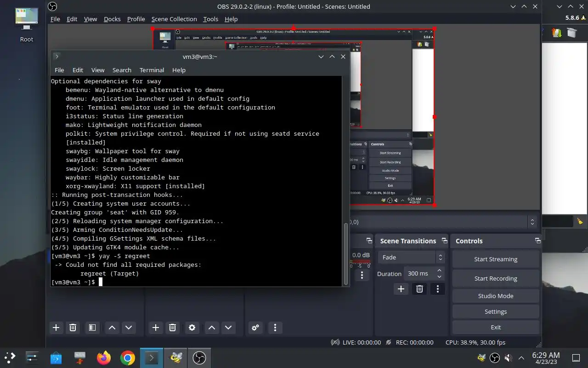The height and width of the screenshot is (368, 588).
Task: Move source down in Sources dock
Action: (x=228, y=328)
